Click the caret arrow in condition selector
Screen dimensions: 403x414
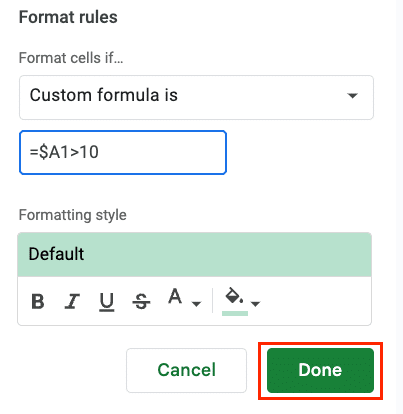pos(352,96)
